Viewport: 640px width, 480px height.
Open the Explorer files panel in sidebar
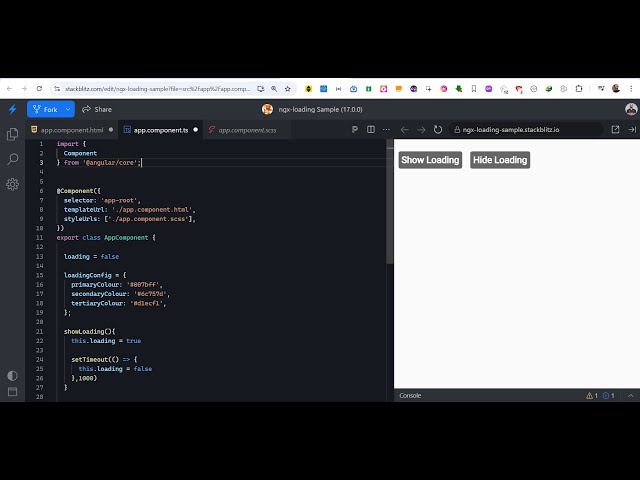pos(12,134)
